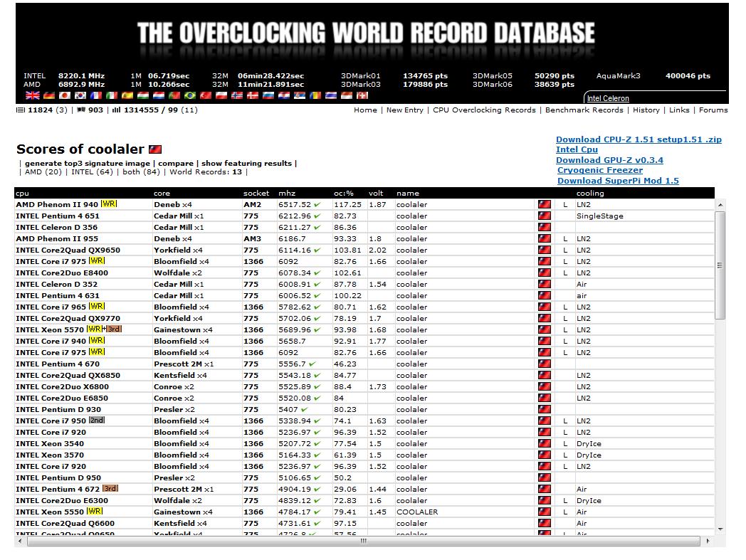Show both (84) scores
Viewport: 746px width, 560px height.
point(142,171)
